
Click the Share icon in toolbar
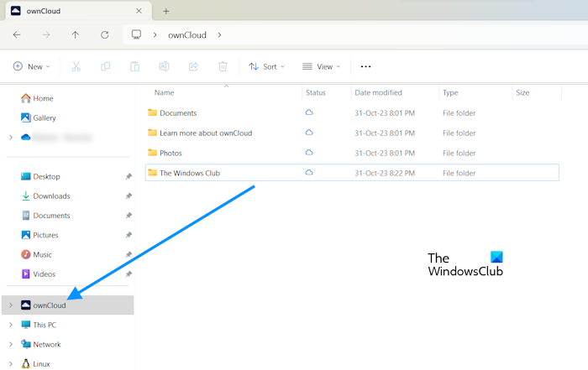[x=193, y=66]
